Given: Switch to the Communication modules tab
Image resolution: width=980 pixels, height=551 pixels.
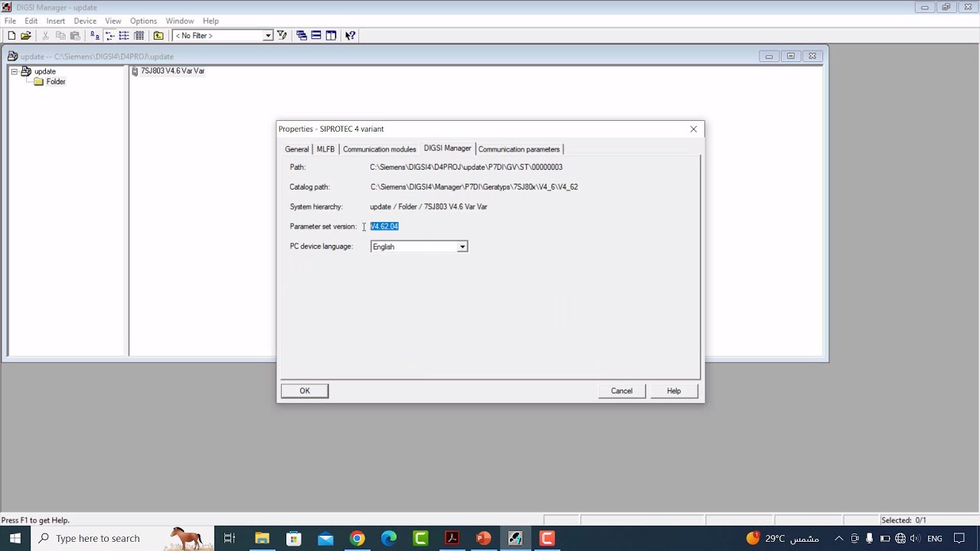Looking at the screenshot, I should [379, 149].
